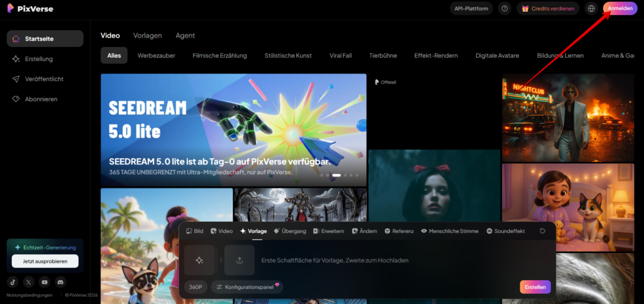This screenshot has width=644, height=304.
Task: Select the Übergang mode tab
Action: click(x=290, y=231)
